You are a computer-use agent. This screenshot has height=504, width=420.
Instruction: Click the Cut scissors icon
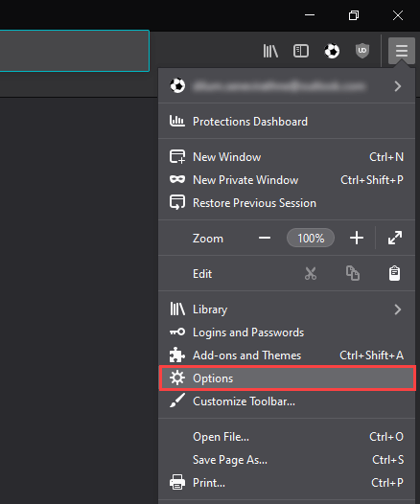pyautogui.click(x=311, y=273)
